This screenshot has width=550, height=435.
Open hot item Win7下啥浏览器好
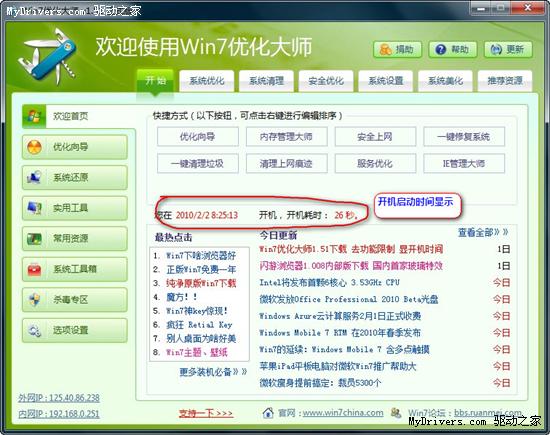(x=201, y=256)
